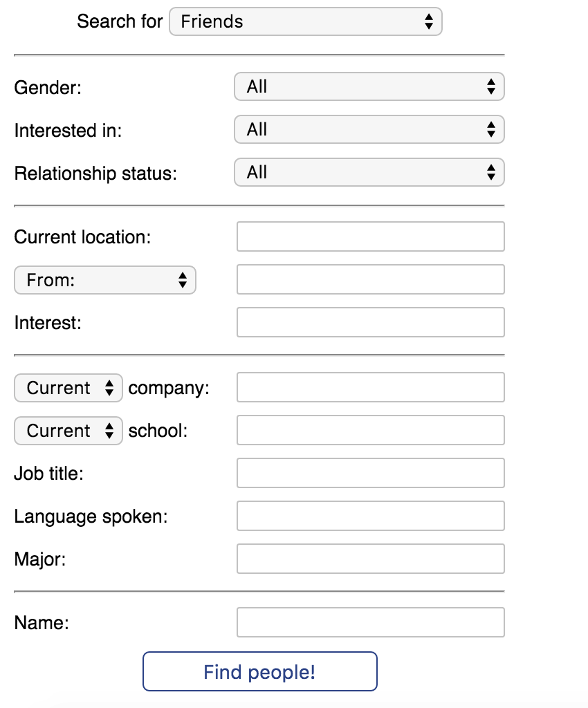Click the Name input field
The image size is (588, 708).
pyautogui.click(x=370, y=622)
